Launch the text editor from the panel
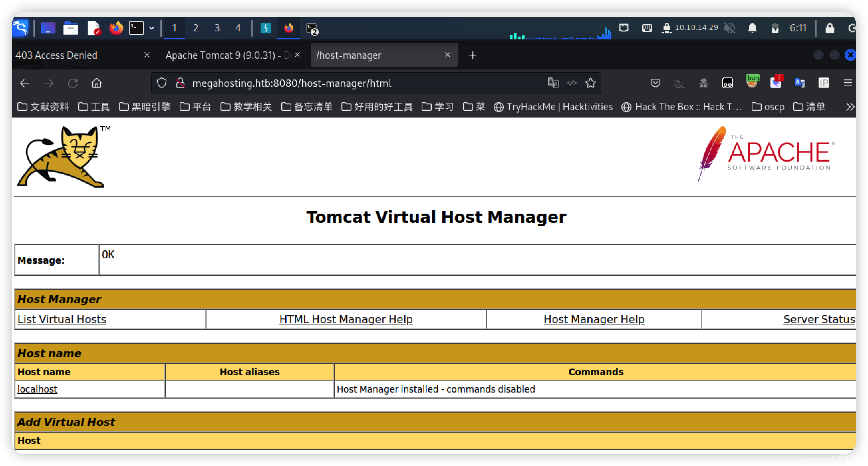Image resolution: width=868 pixels, height=466 pixels. pos(94,28)
